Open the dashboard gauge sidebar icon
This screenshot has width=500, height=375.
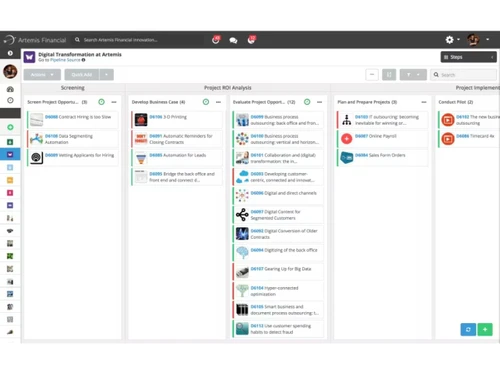tap(10, 89)
